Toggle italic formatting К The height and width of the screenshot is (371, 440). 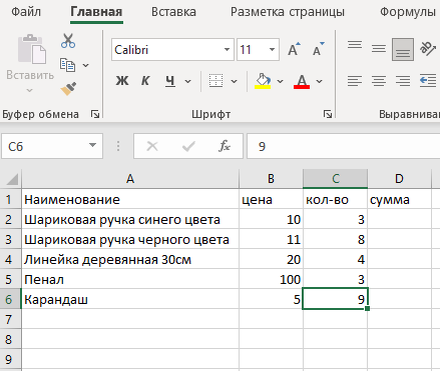point(145,81)
